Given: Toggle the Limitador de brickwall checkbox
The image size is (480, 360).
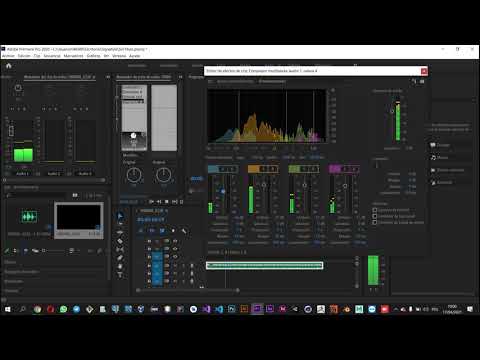Looking at the screenshot, I should 375,216.
